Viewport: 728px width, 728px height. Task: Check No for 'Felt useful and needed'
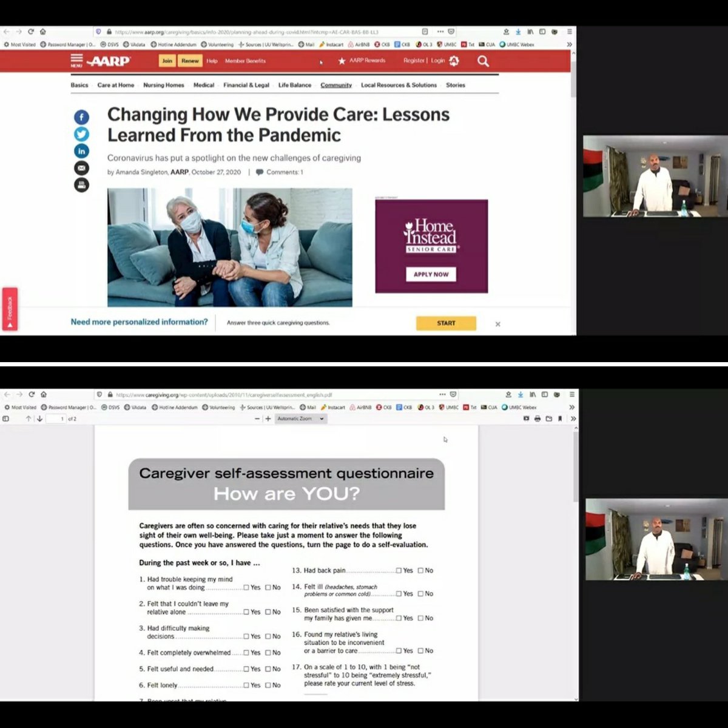pyautogui.click(x=268, y=669)
